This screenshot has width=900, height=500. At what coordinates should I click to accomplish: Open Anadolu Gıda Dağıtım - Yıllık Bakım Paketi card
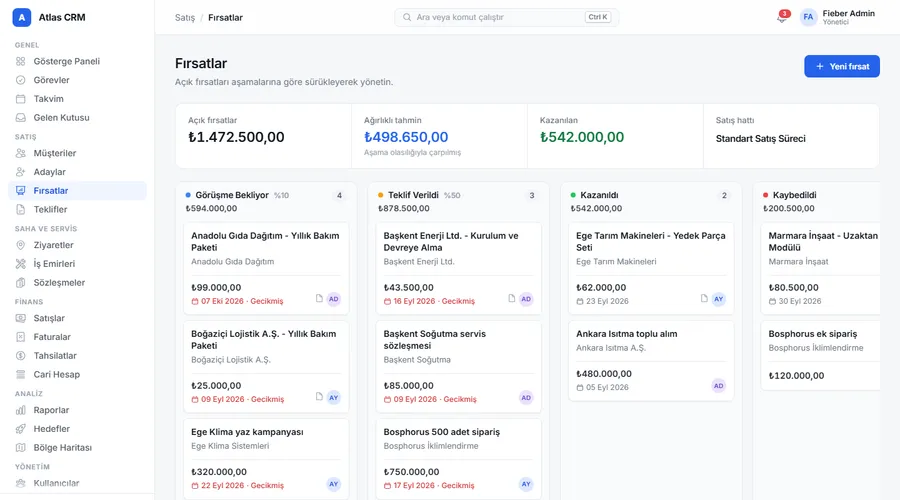tap(266, 268)
